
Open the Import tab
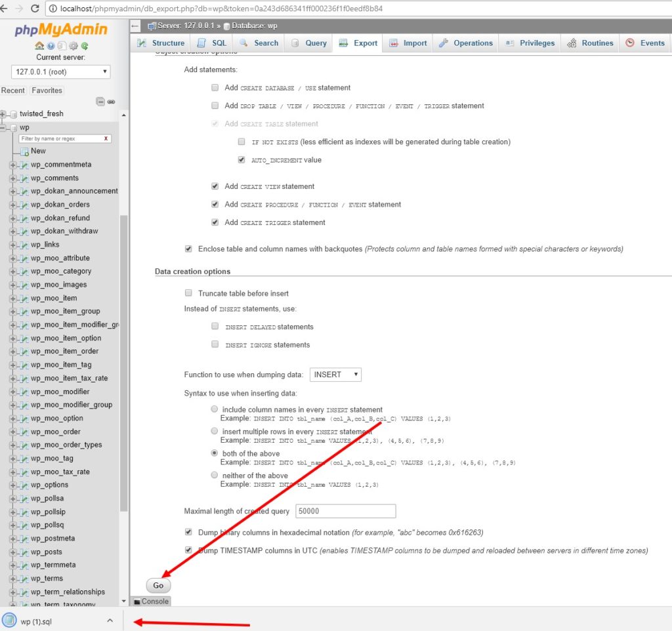pos(408,43)
